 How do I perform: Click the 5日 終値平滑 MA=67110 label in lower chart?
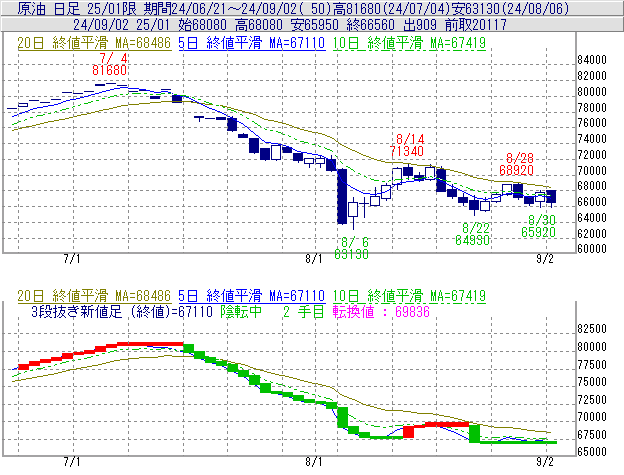point(252,296)
